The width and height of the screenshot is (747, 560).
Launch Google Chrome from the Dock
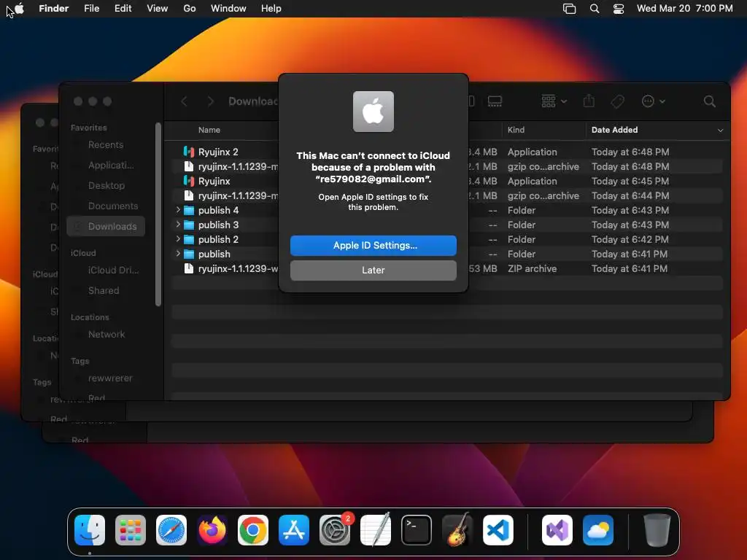(x=253, y=530)
